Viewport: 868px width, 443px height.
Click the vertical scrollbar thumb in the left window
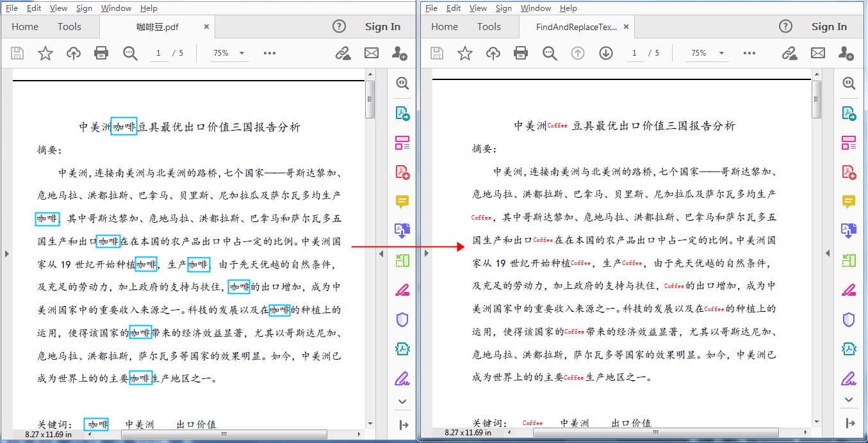[x=370, y=99]
